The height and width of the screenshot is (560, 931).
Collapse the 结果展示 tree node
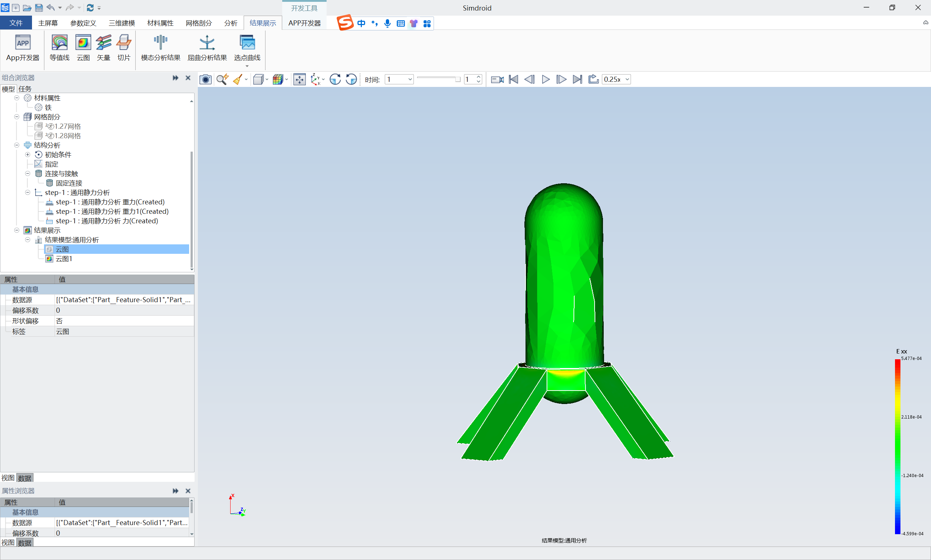[17, 230]
